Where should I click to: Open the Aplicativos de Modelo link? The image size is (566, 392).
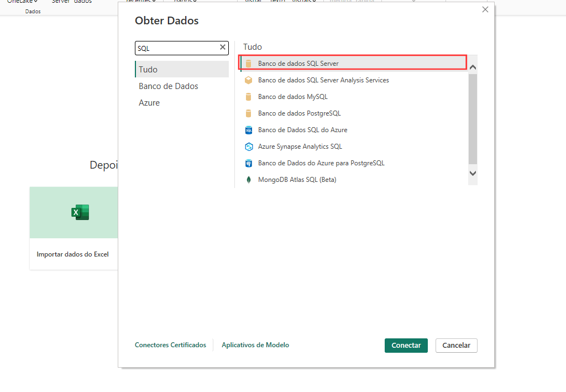pos(255,345)
